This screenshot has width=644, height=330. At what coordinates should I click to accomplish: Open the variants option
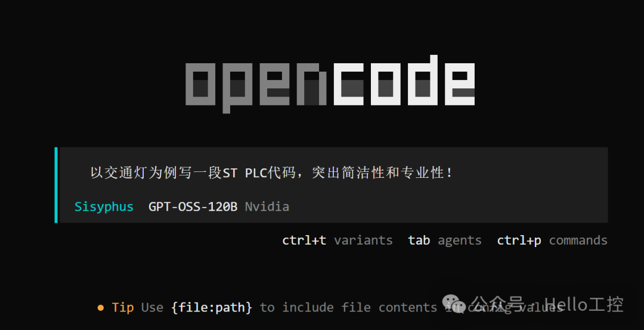pyautogui.click(x=363, y=240)
